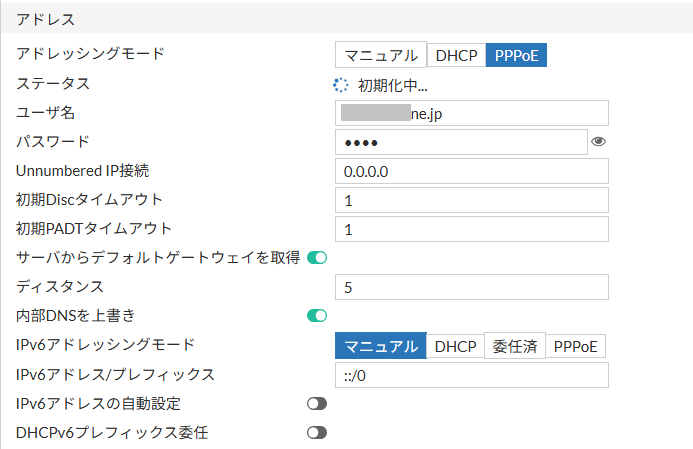This screenshot has width=693, height=449.
Task: Toggle サーバからデフォルトゲートウェイを取得 switch
Action: click(x=317, y=258)
